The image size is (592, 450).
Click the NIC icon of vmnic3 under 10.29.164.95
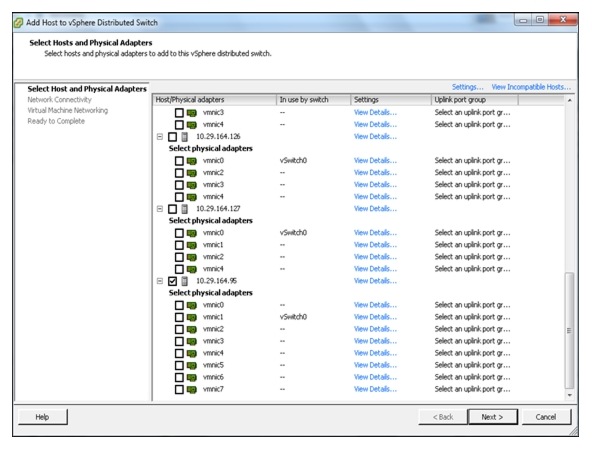192,342
